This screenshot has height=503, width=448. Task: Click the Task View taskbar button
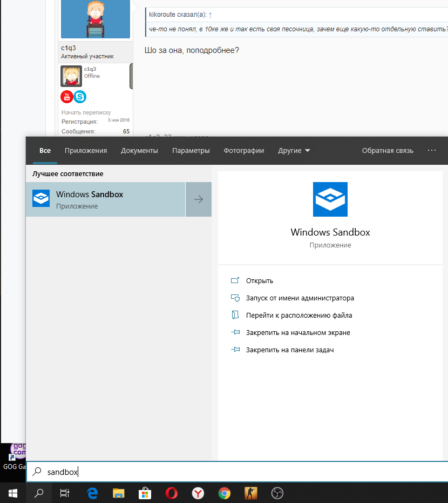point(65,493)
